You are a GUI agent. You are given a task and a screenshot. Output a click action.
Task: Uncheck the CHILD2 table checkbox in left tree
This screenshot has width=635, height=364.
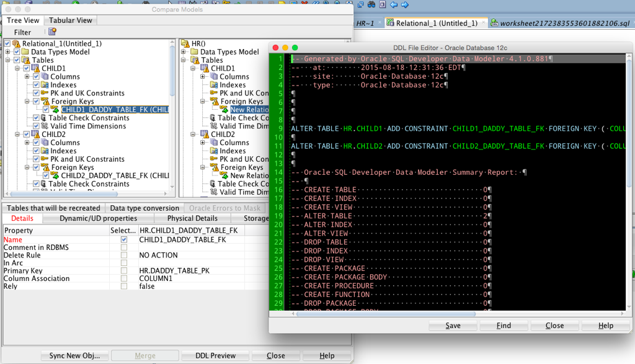coord(26,134)
